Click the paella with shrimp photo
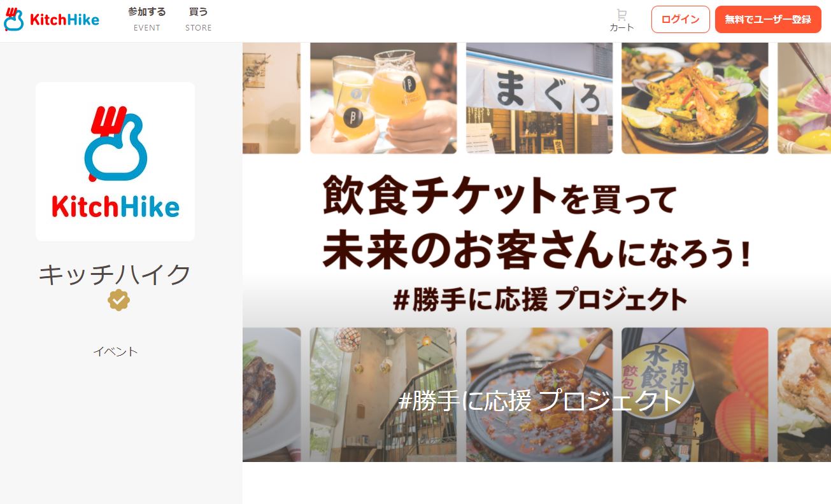831x504 pixels. coord(695,98)
